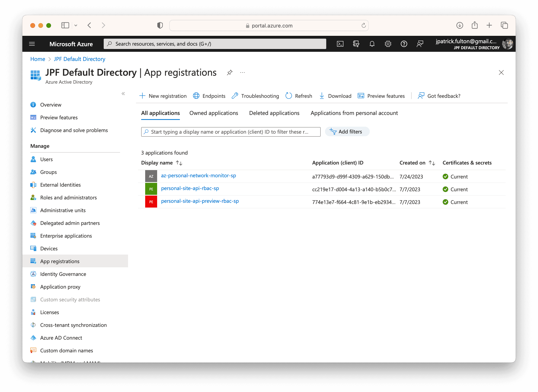This screenshot has width=538, height=392.
Task: Click the user account avatar
Action: pos(507,44)
